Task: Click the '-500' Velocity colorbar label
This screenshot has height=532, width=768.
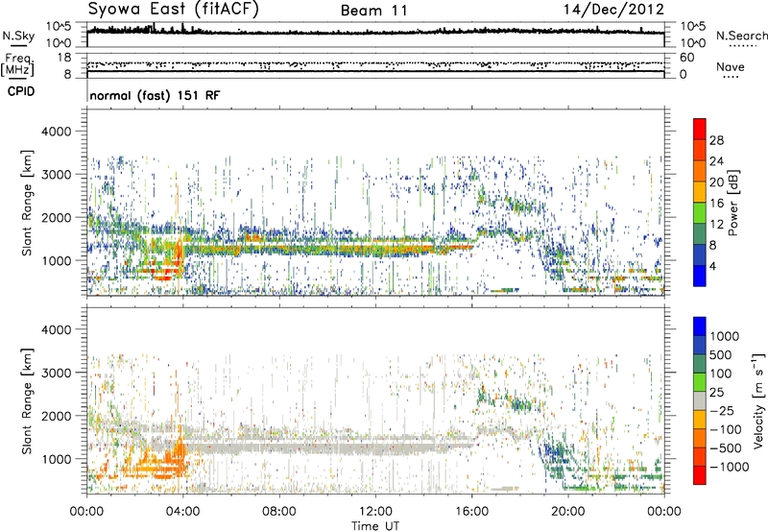Action: click(x=725, y=448)
